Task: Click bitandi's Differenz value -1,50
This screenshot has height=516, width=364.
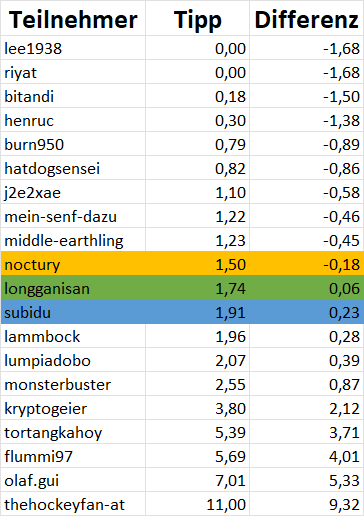Action: (307, 96)
